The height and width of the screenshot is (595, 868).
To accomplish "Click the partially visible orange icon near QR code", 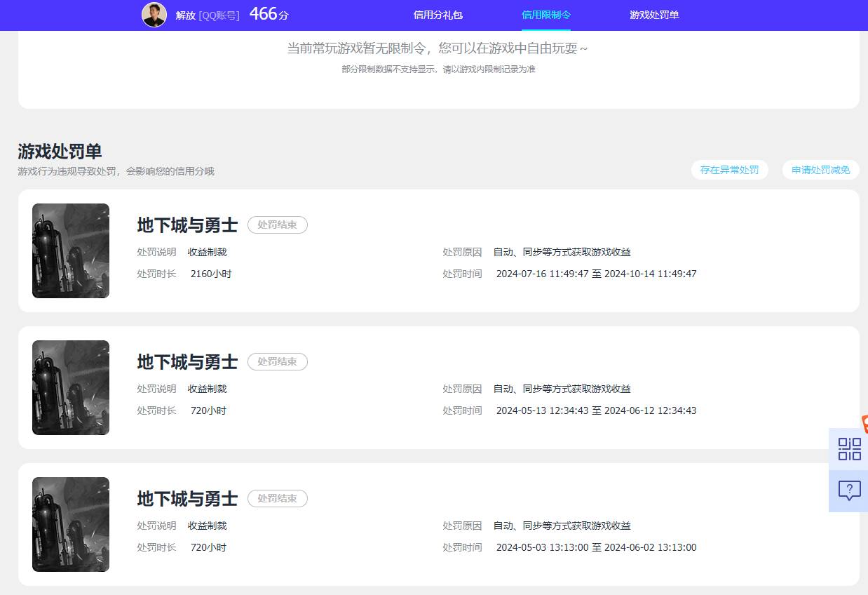I will point(864,424).
